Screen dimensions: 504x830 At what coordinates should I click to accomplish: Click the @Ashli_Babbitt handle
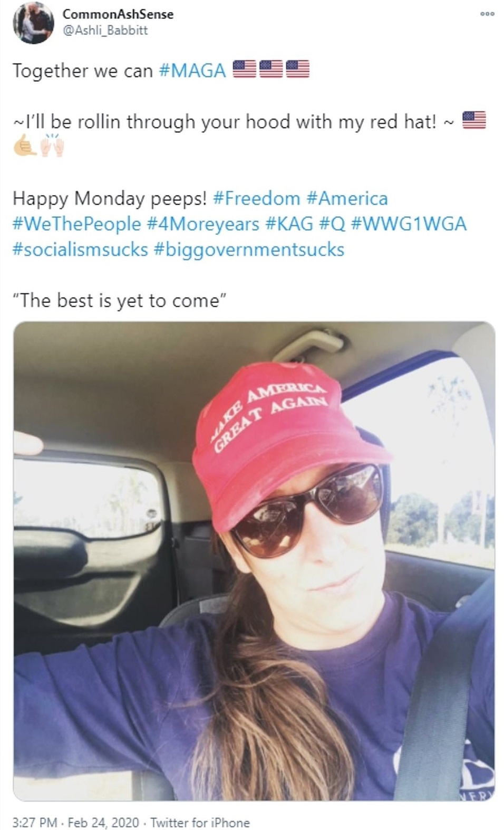pyautogui.click(x=105, y=30)
